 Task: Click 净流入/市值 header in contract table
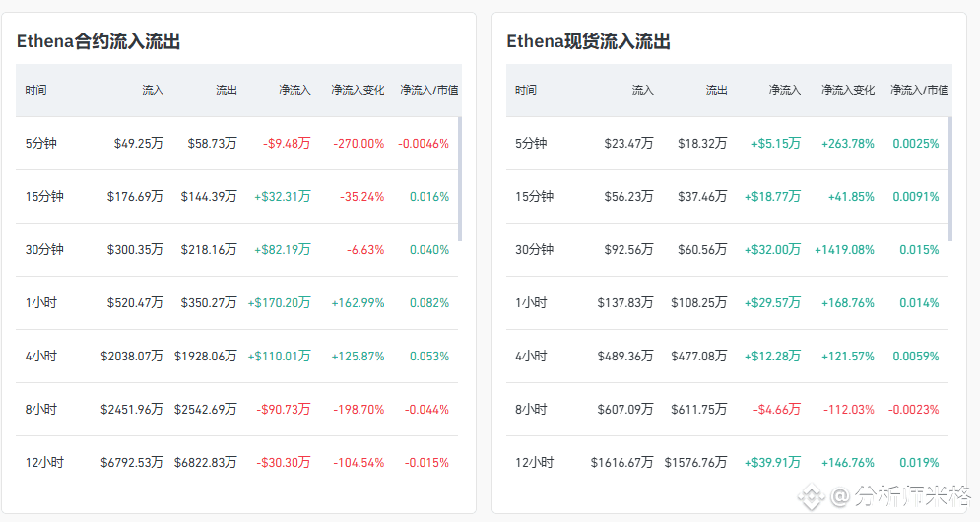428,90
